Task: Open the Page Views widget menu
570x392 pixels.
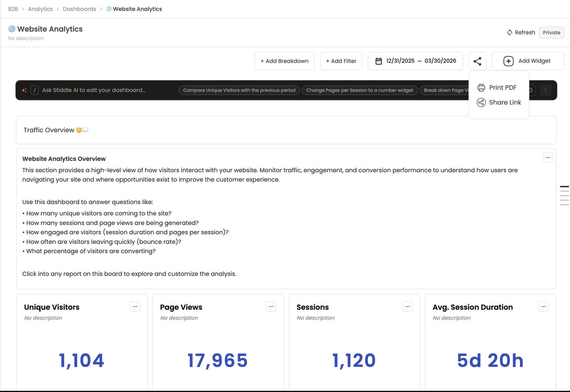Action: tap(271, 307)
